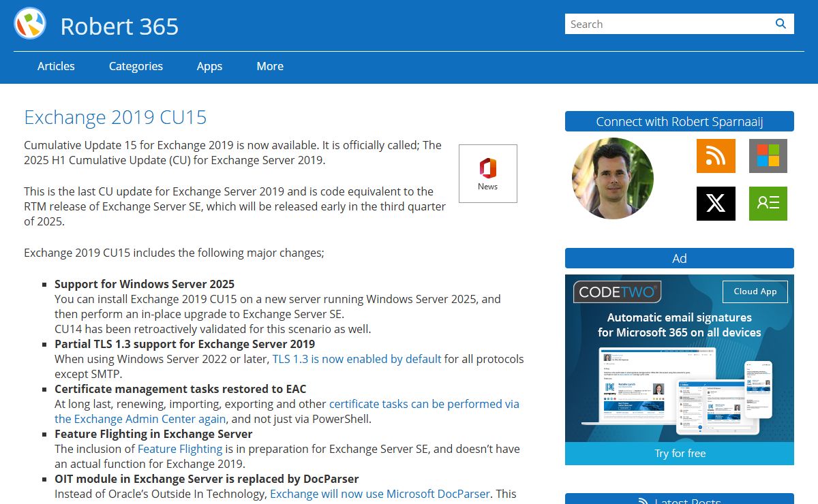Open the More menu
Viewport: 818px width, 504px height.
[x=270, y=66]
